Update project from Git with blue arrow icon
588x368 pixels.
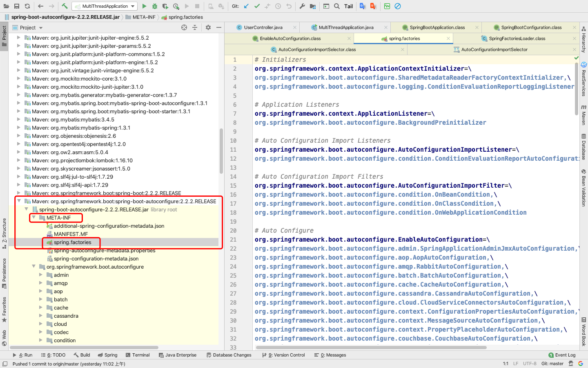pos(245,6)
